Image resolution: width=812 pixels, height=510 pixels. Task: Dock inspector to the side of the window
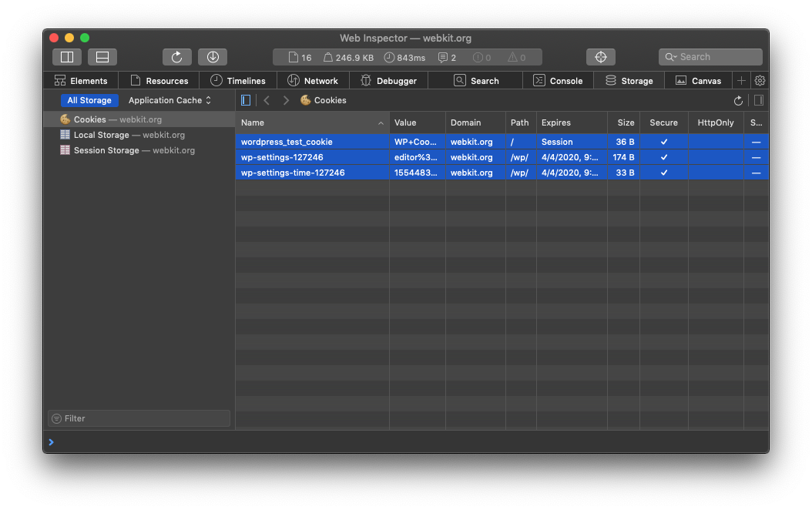(67, 57)
